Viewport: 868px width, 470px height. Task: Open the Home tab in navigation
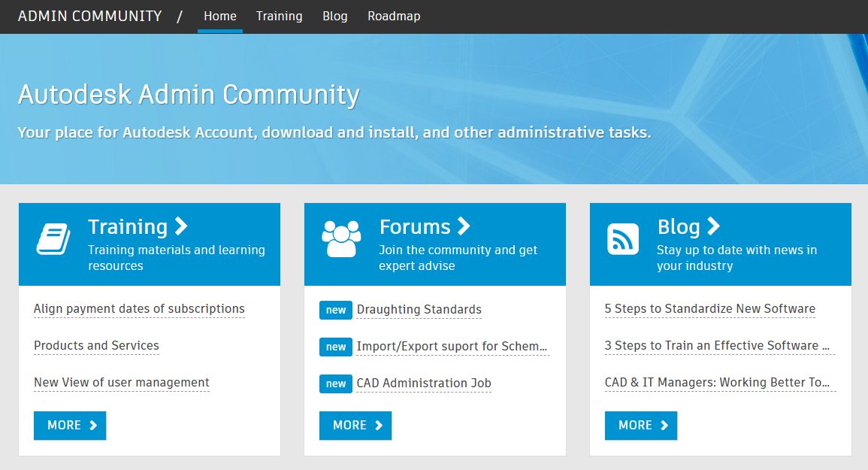point(219,16)
